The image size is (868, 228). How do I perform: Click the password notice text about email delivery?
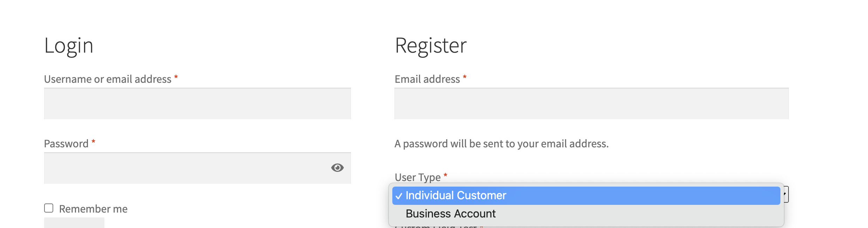[x=502, y=143]
